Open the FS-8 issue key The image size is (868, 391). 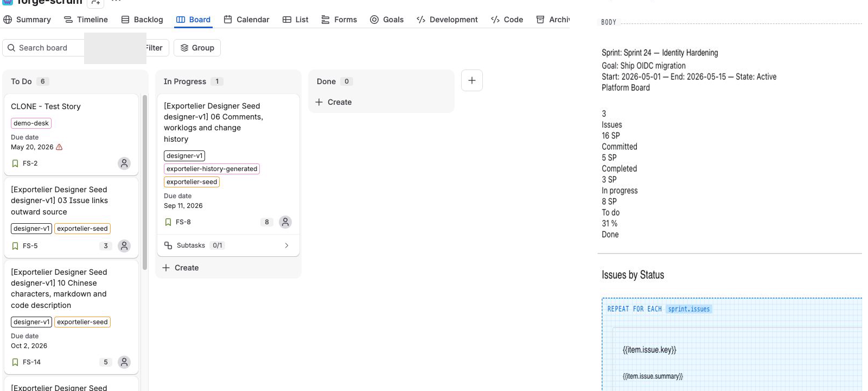click(x=183, y=222)
